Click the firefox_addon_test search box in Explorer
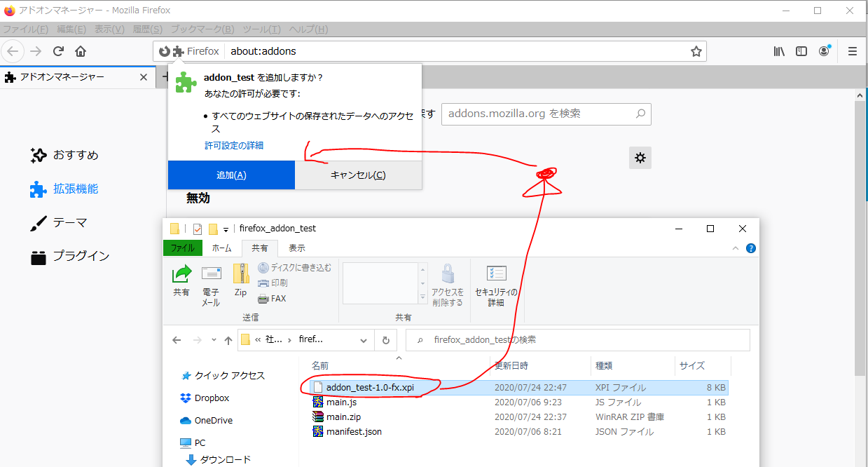Viewport: 868px width, 467px height. [578, 340]
